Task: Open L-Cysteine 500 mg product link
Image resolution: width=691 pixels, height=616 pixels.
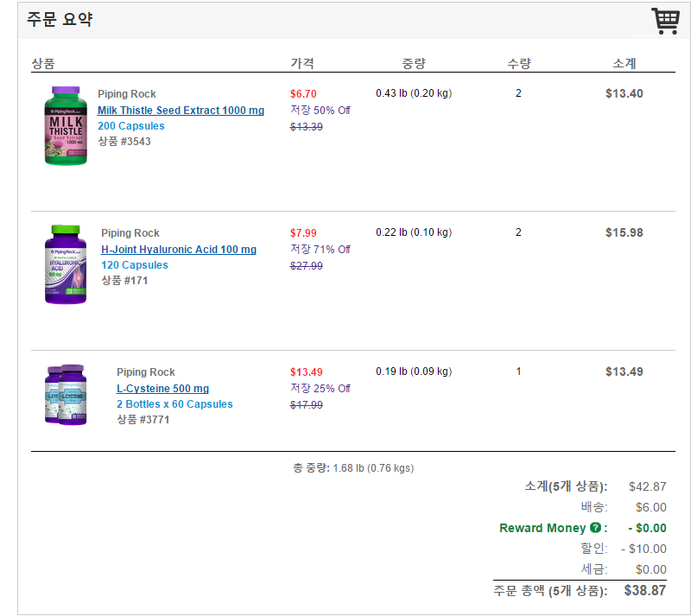Action: coord(162,389)
